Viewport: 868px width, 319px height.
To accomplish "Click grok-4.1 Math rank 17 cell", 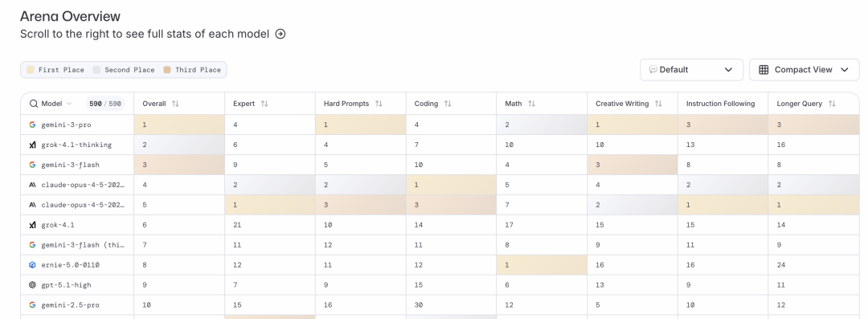I will 542,225.
